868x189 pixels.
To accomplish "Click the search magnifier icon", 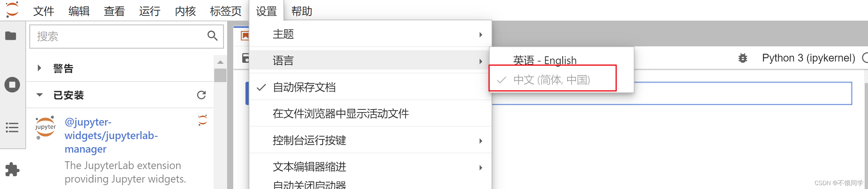I will [x=212, y=36].
